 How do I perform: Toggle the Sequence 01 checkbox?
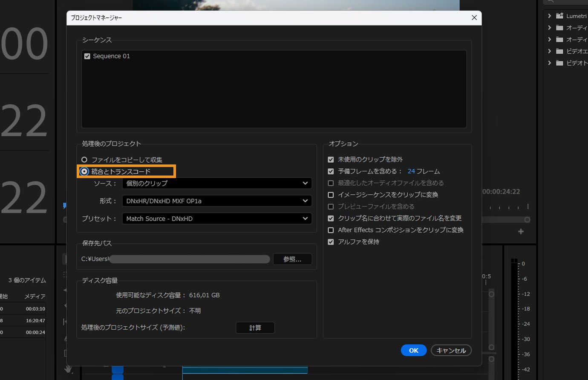pos(87,56)
